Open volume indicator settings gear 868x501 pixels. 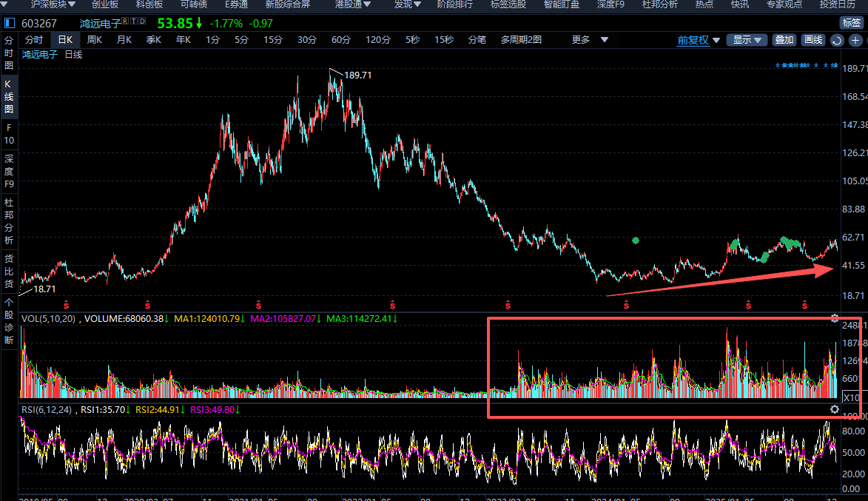tap(834, 318)
